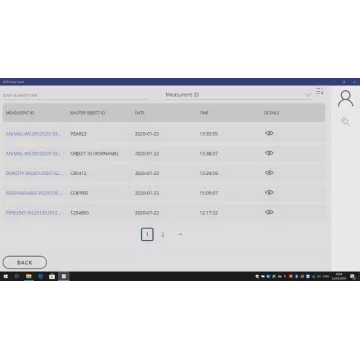Click the time cell in the PEARLS row
The width and height of the screenshot is (360, 360).
click(x=209, y=134)
